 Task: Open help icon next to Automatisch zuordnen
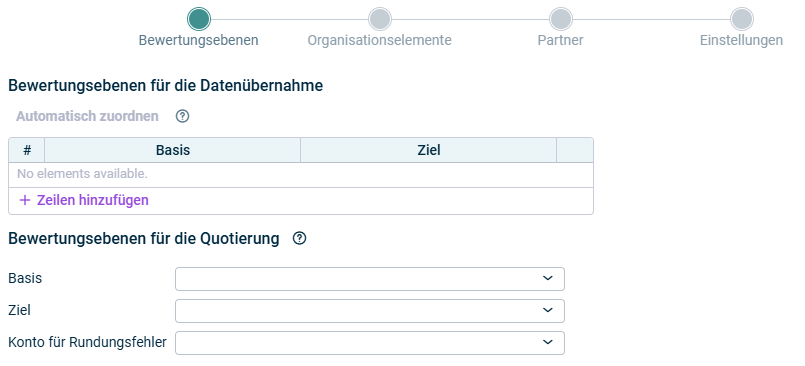click(182, 116)
